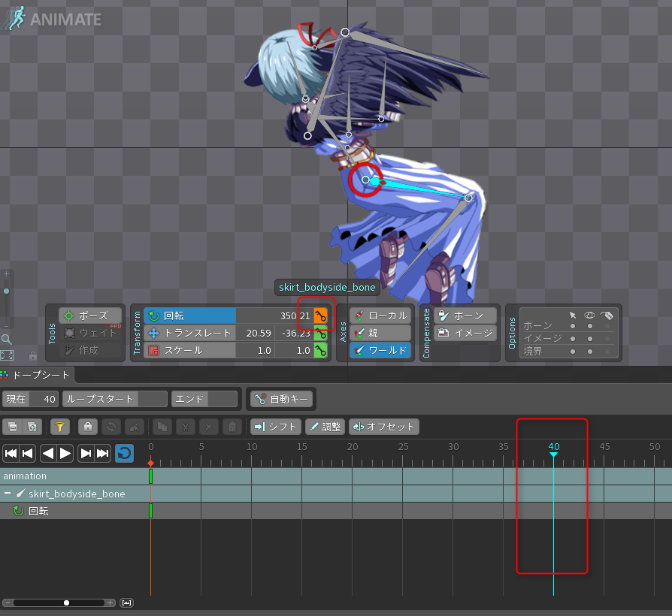Select the ポーズ (Pose) tool
The width and height of the screenshot is (672, 616).
(90, 316)
